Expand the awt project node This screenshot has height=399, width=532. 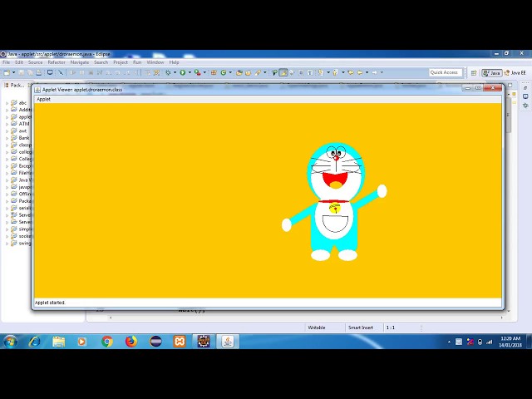click(x=7, y=131)
